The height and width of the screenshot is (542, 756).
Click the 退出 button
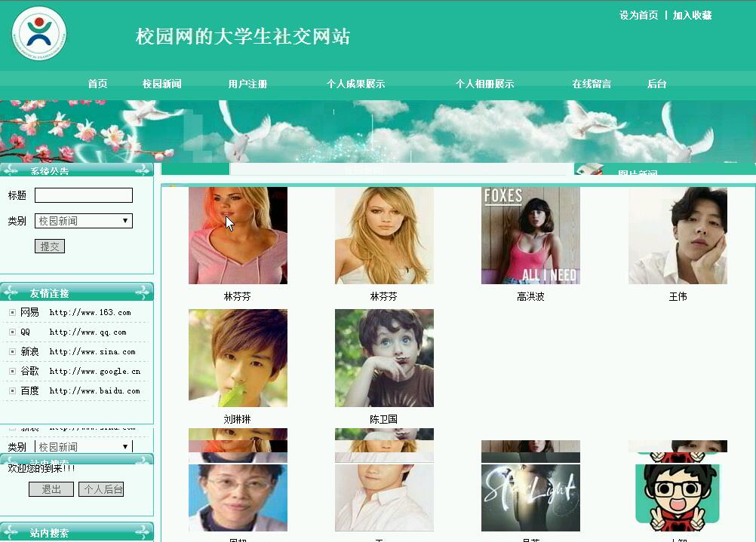click(51, 489)
